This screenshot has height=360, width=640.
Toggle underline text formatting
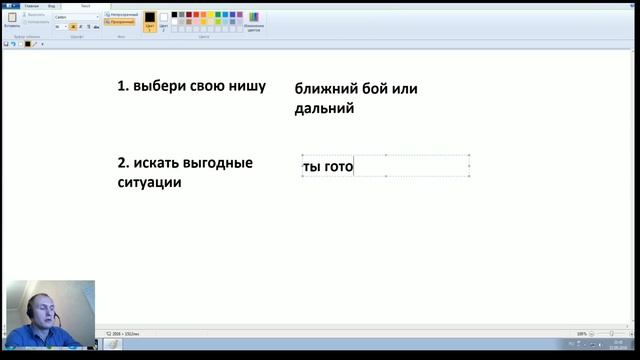89,27
